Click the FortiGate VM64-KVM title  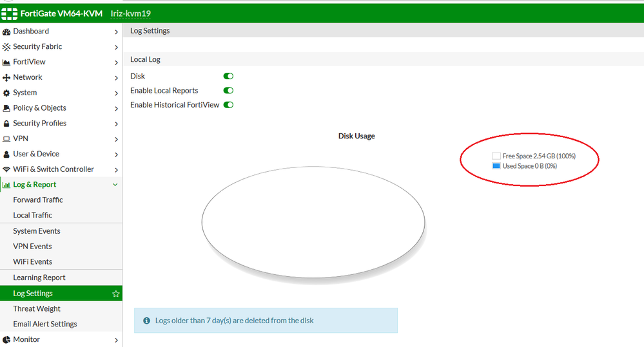click(61, 14)
